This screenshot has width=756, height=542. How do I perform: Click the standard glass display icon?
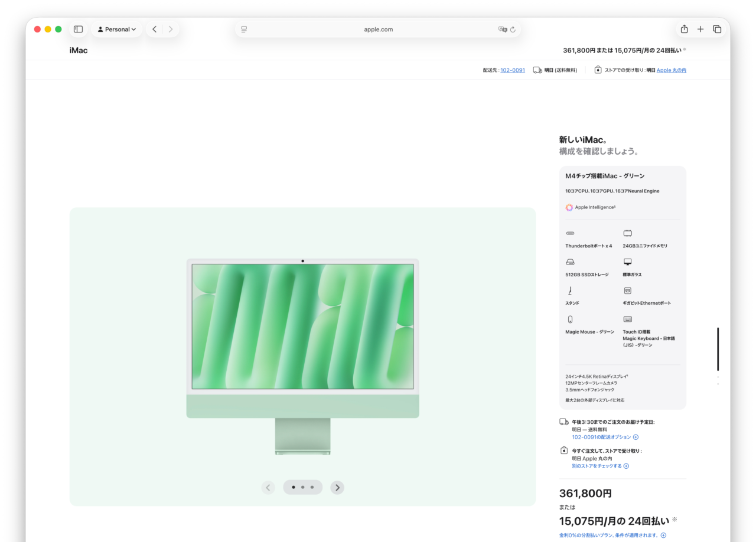[x=627, y=262]
